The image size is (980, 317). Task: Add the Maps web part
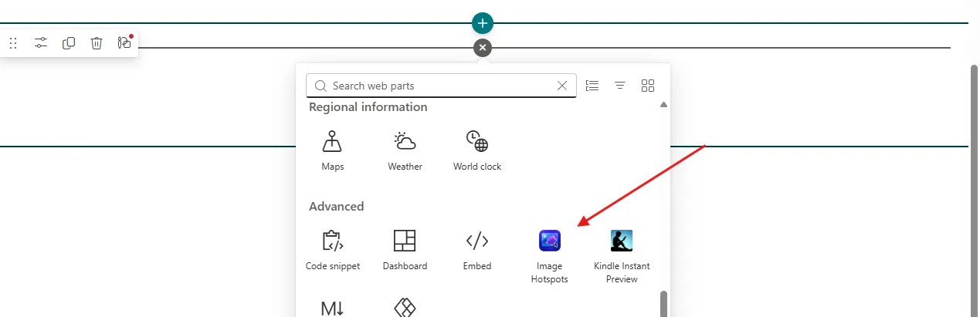pos(333,151)
